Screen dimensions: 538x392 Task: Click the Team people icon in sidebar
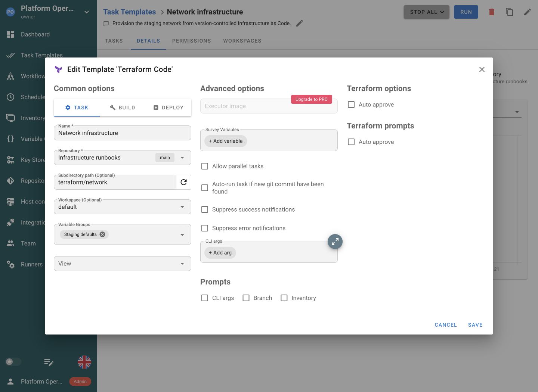pyautogui.click(x=10, y=243)
